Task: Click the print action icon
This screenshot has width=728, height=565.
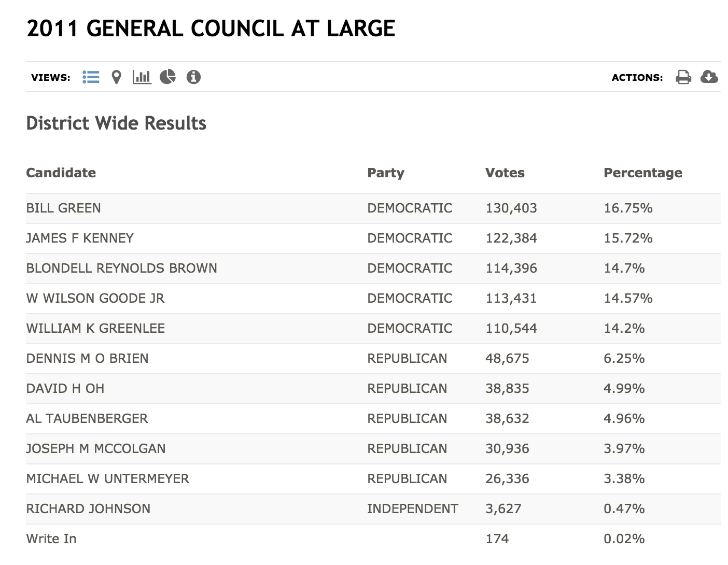Action: click(x=683, y=77)
